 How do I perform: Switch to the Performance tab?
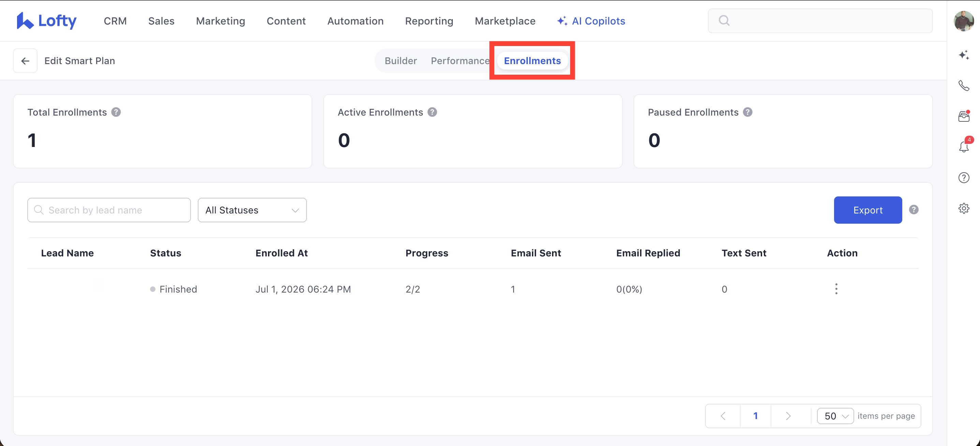click(x=460, y=61)
